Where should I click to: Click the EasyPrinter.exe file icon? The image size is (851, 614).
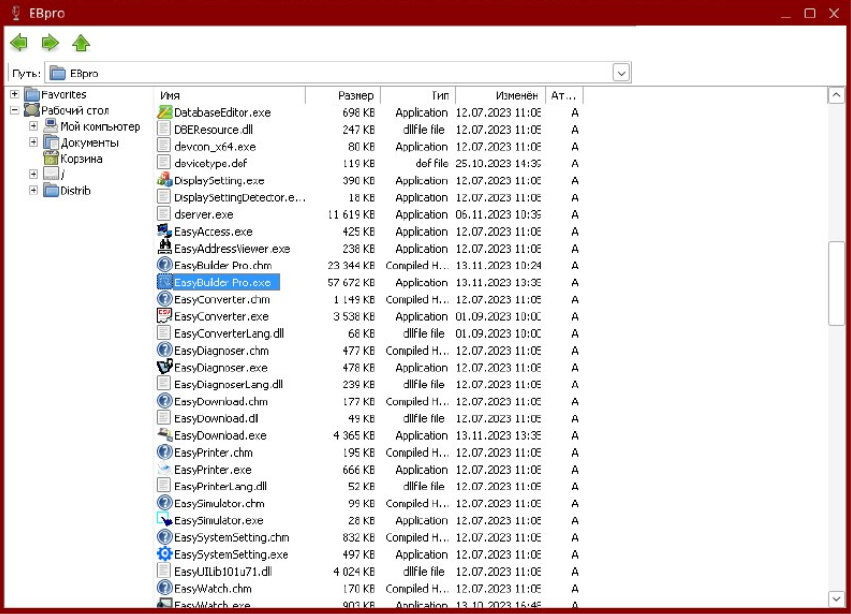tap(164, 469)
